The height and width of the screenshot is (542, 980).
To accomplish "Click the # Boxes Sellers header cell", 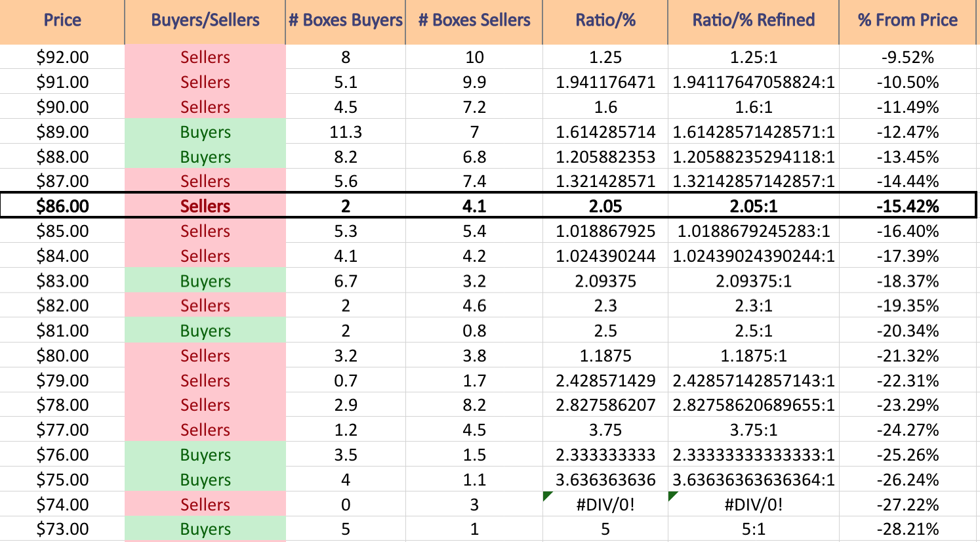I will coord(474,21).
